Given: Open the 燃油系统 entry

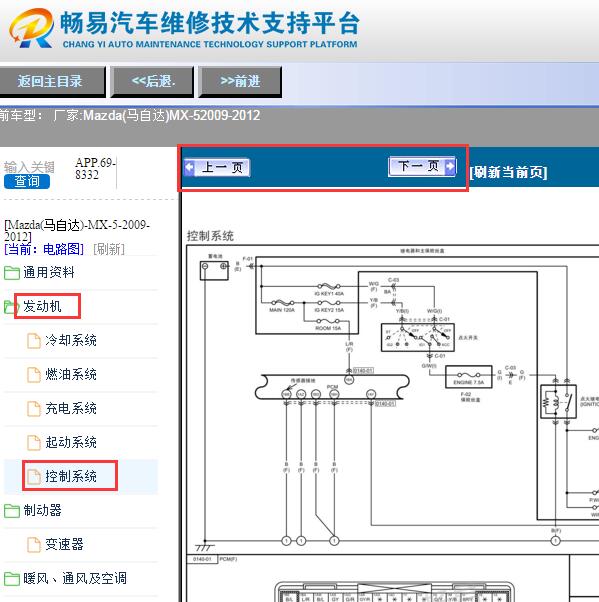Looking at the screenshot, I should pyautogui.click(x=71, y=374).
